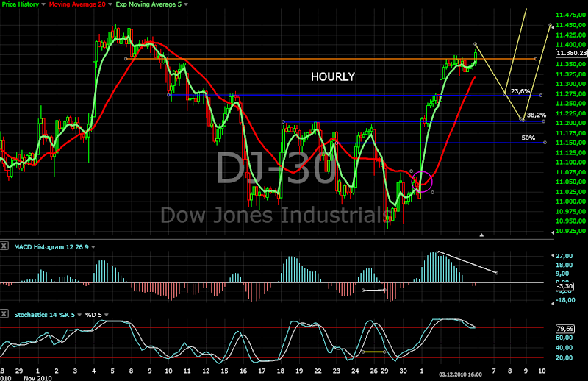Click the 10.925,00 price axis label
The height and width of the screenshot is (381, 588).
[x=571, y=231]
